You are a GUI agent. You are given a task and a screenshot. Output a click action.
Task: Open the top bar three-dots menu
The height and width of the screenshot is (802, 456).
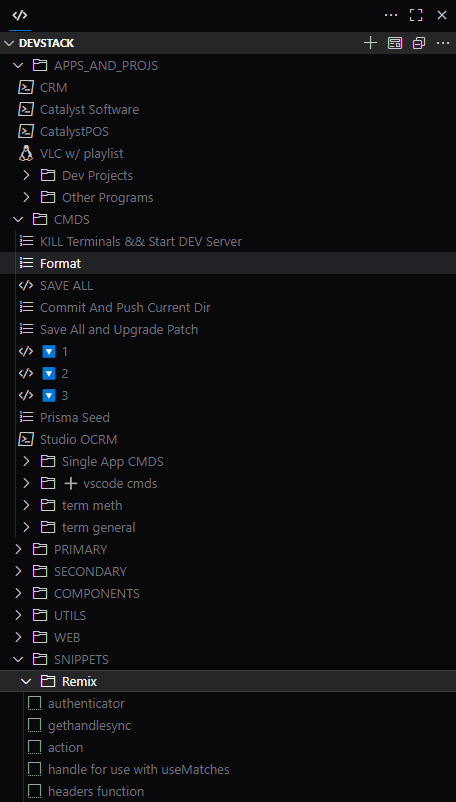pyautogui.click(x=391, y=15)
